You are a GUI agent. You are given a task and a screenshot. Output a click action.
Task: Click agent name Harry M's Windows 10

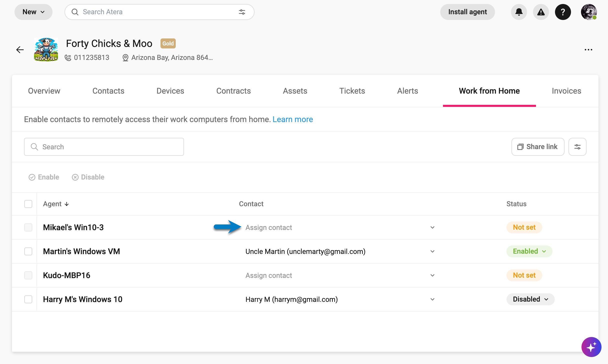click(83, 299)
